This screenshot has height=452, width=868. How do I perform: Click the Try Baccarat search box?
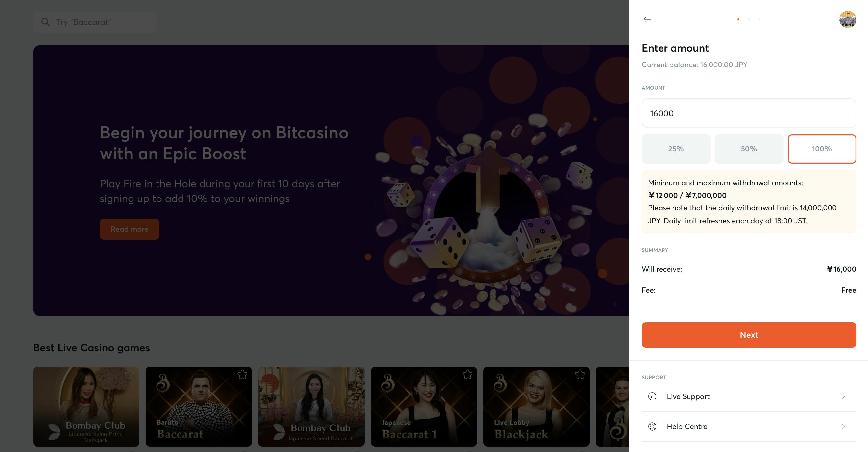(101, 22)
